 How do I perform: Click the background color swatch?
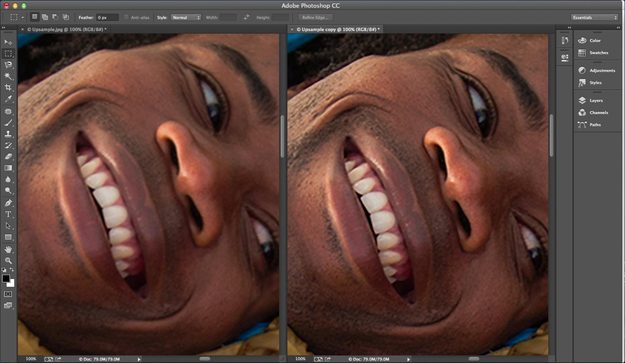tap(12, 284)
